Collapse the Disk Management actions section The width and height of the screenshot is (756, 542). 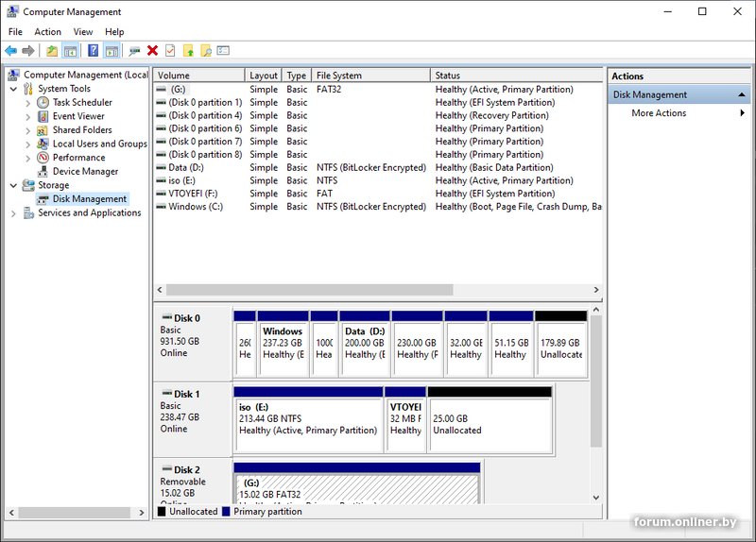tap(742, 95)
